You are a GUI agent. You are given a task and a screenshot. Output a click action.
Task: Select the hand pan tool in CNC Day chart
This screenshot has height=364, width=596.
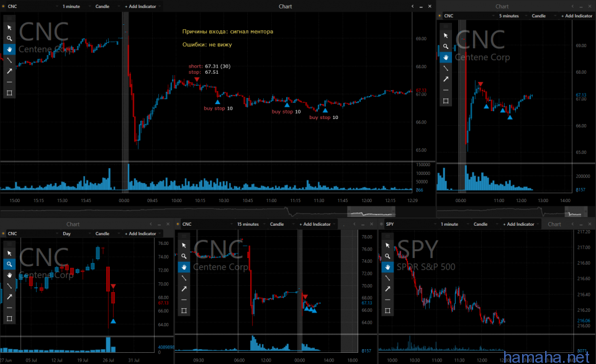tap(9, 275)
